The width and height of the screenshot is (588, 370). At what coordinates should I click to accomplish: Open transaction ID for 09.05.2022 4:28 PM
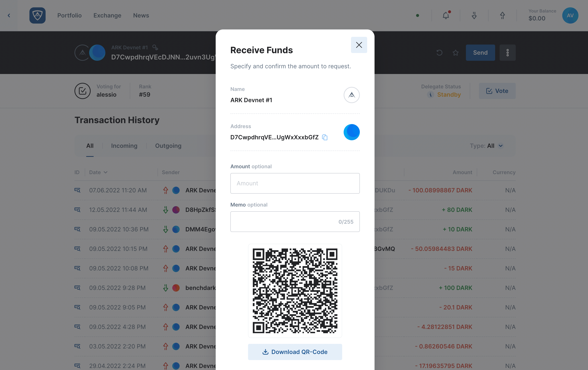77,327
